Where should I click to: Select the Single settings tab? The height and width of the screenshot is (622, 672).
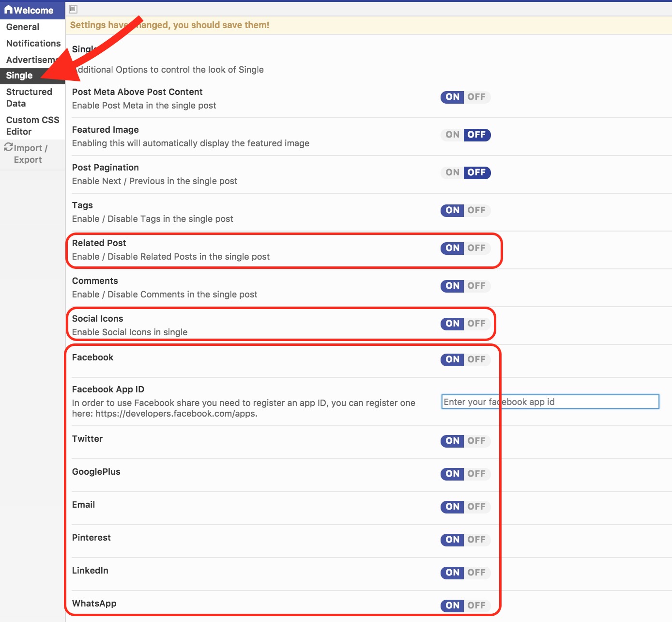tap(19, 76)
